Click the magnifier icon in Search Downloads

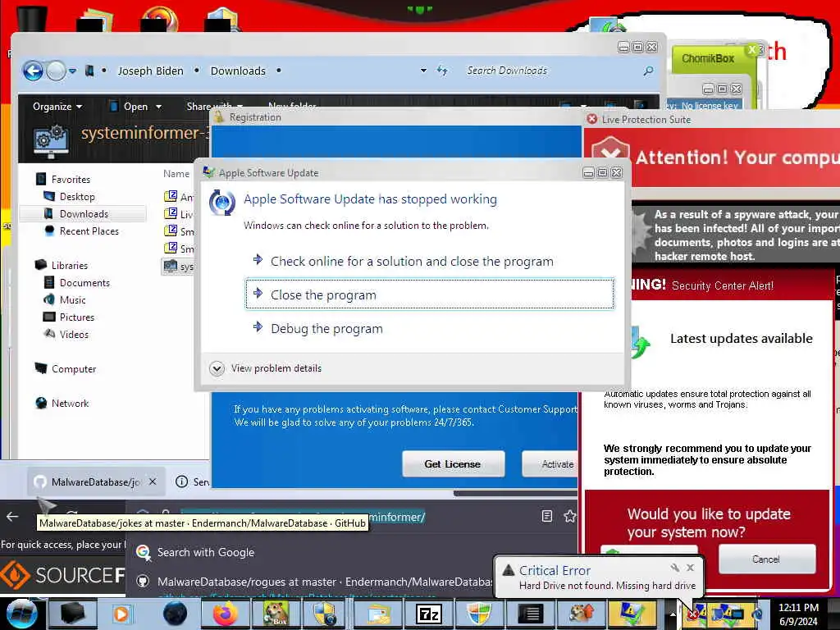point(648,71)
